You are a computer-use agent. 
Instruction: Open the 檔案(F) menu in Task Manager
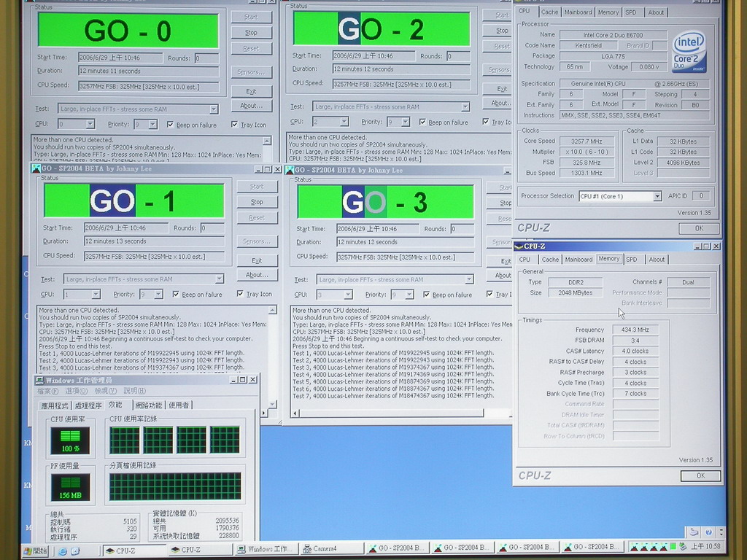(47, 392)
